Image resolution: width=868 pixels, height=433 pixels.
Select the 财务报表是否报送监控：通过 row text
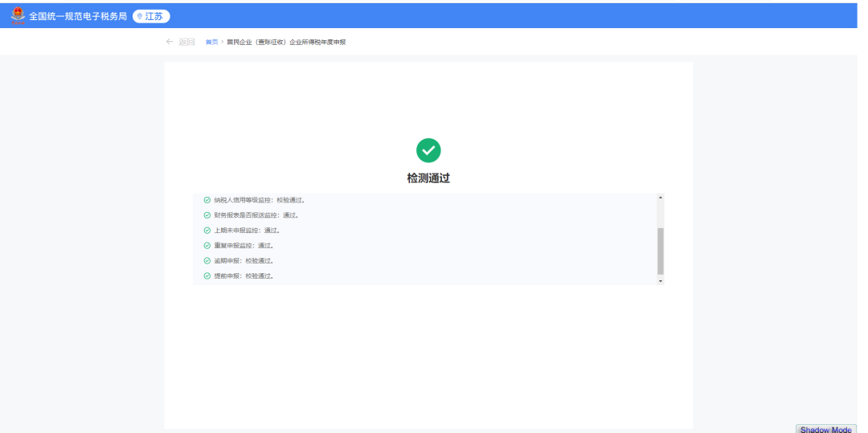(x=256, y=215)
